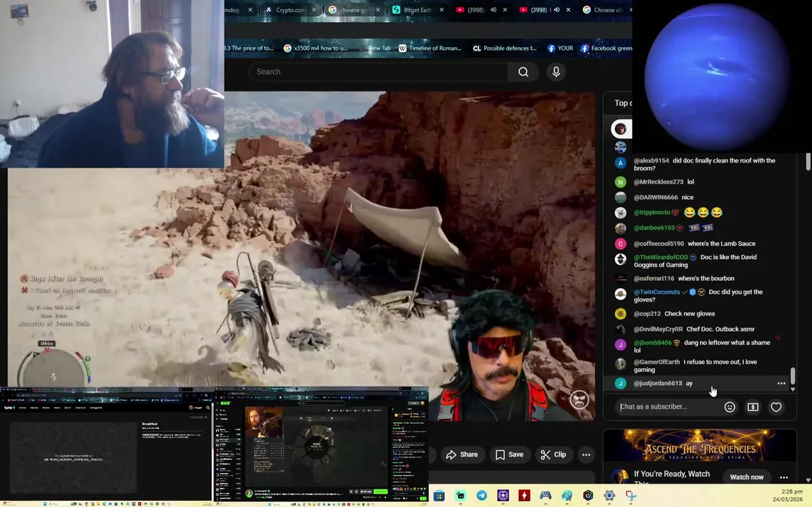Open Super Chat dollar icon in chat box
This screenshot has height=507, width=812.
(753, 407)
